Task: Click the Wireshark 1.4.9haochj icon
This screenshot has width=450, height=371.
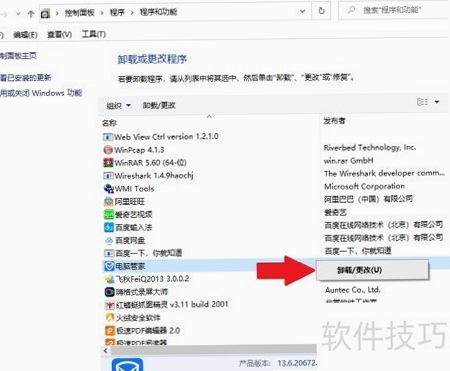Action: (x=108, y=176)
